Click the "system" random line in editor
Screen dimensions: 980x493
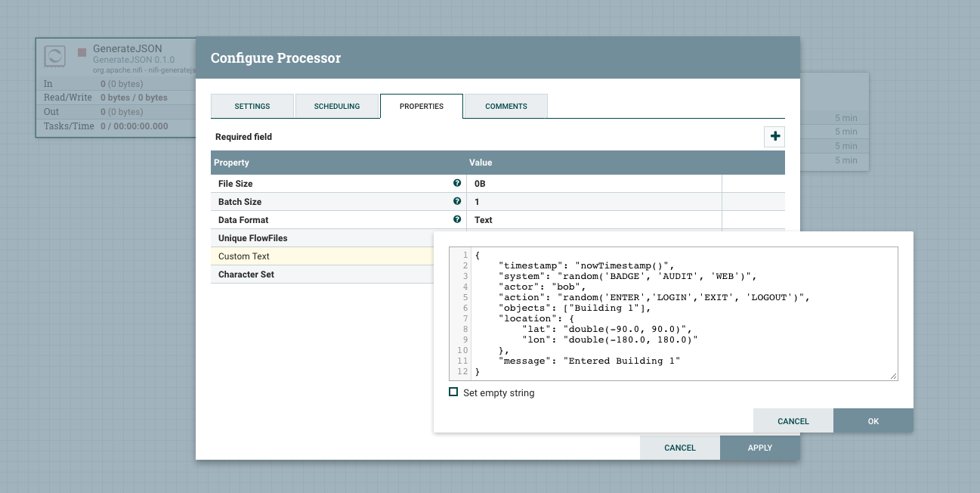(627, 276)
